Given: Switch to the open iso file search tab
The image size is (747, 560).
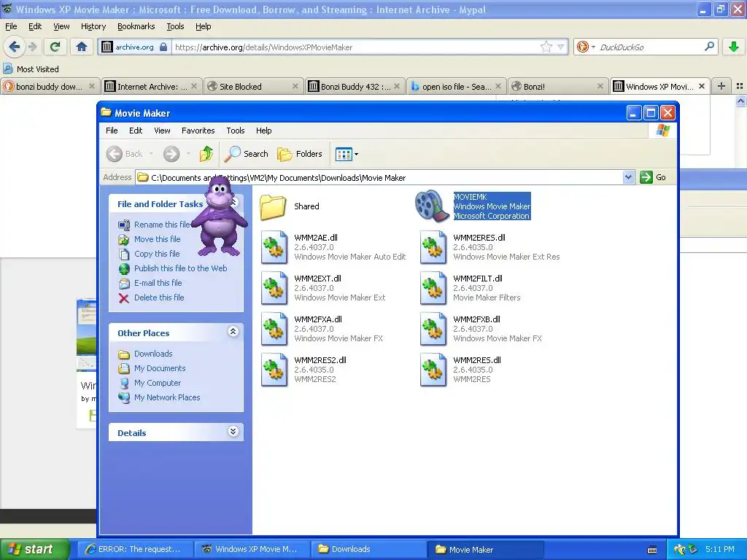Looking at the screenshot, I should point(457,86).
